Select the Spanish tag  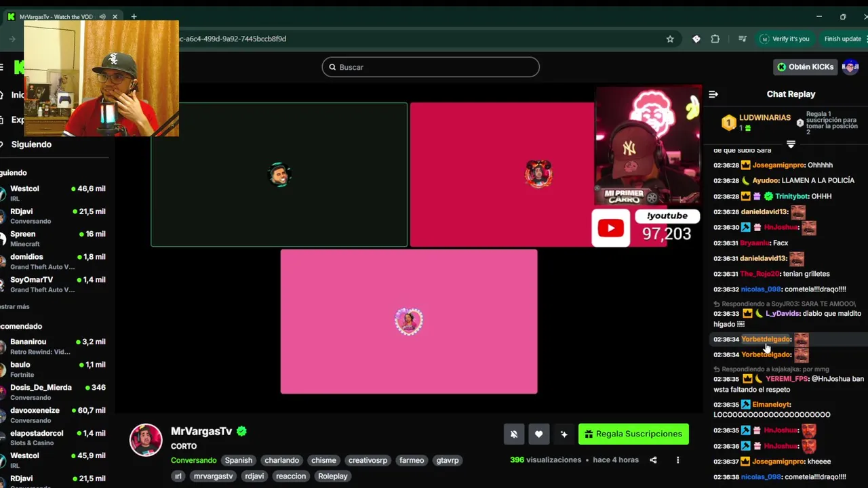[239, 460]
